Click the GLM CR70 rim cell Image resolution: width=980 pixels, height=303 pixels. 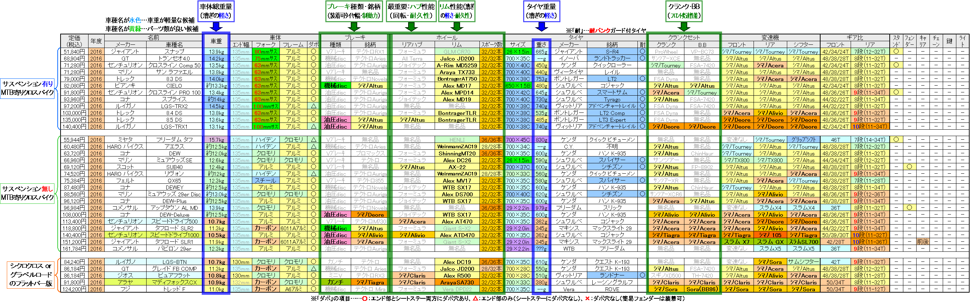(x=456, y=52)
